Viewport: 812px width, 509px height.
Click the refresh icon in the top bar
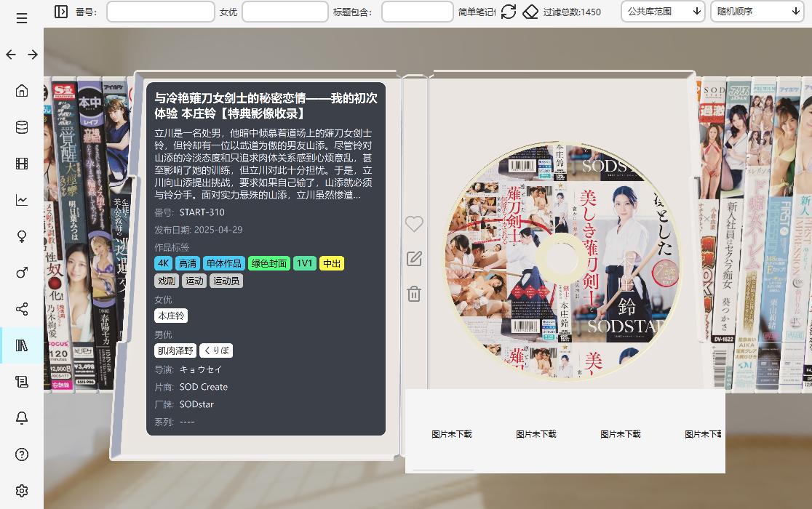click(x=509, y=12)
